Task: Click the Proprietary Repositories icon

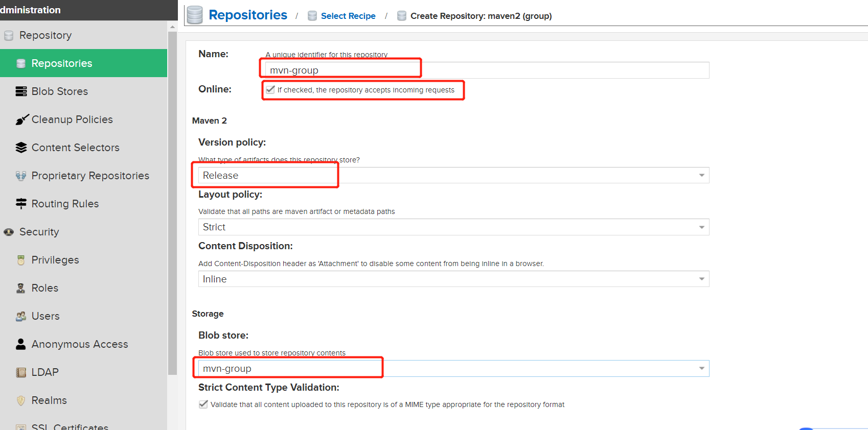Action: coord(21,176)
